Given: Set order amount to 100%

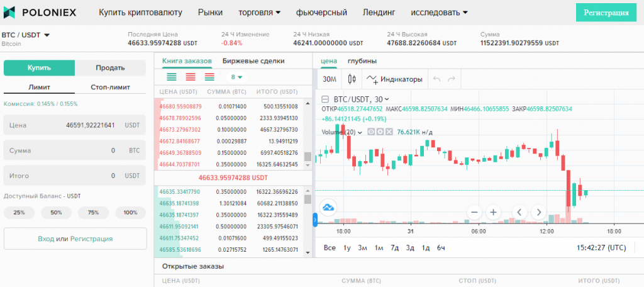Looking at the screenshot, I should tap(131, 213).
